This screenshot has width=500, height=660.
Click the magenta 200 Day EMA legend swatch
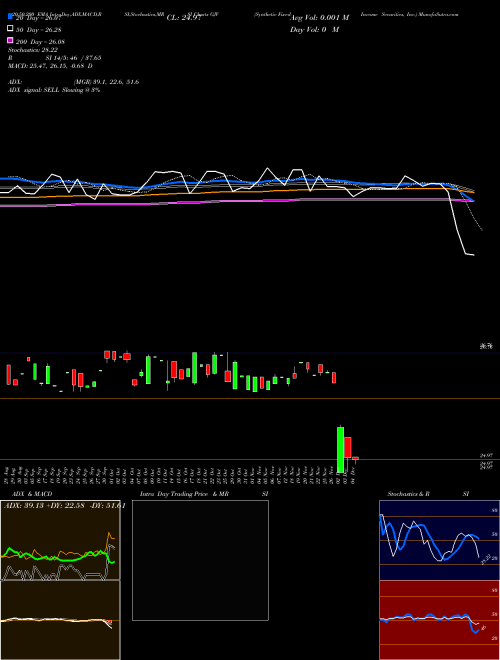[x=11, y=41]
